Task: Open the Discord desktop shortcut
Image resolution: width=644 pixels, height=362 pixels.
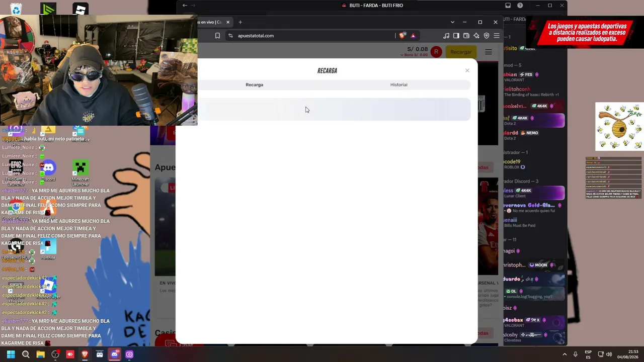Action: [48, 170]
